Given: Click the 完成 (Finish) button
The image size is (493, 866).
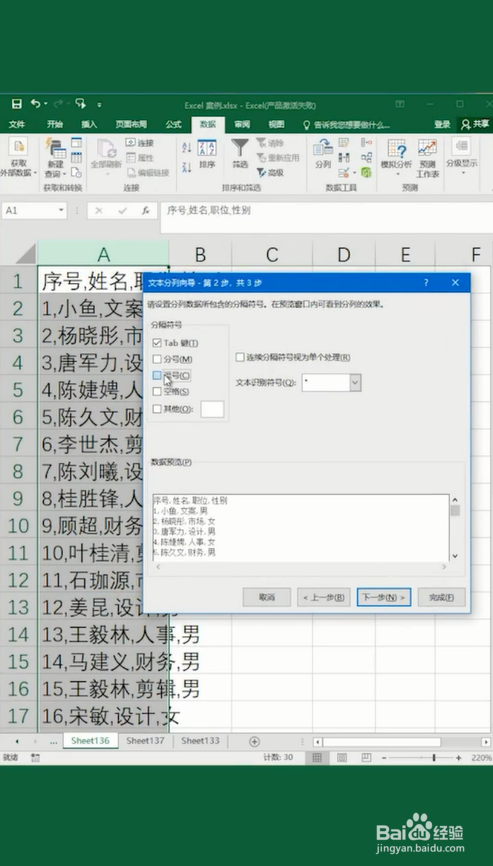Looking at the screenshot, I should click(442, 597).
